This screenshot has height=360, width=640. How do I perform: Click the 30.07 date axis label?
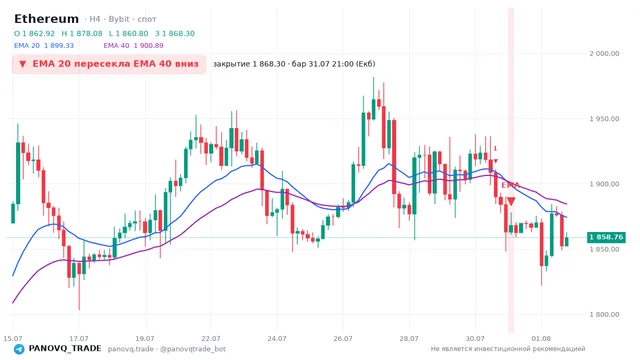(x=475, y=339)
